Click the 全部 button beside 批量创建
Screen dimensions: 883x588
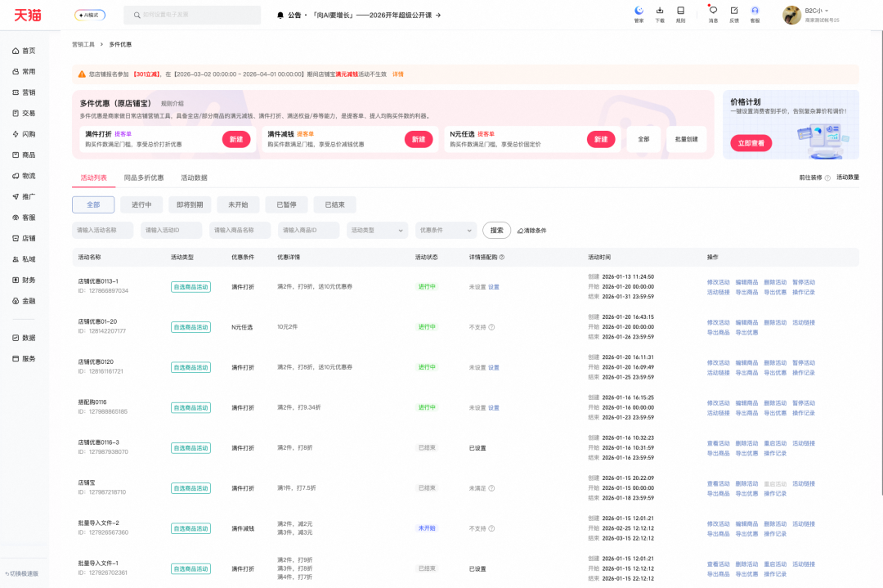pyautogui.click(x=643, y=139)
